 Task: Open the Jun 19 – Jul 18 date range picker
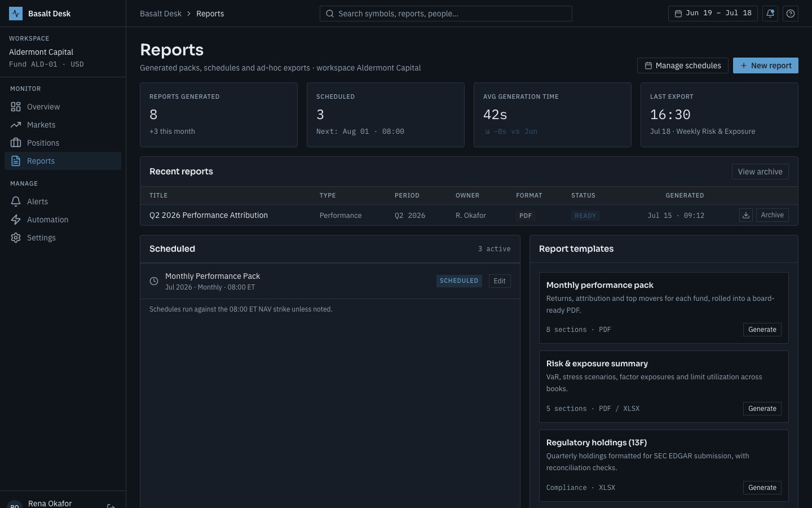[x=713, y=14]
